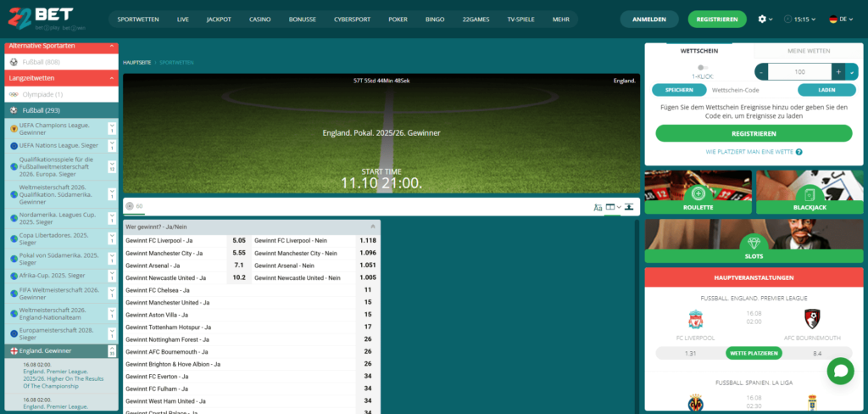Click the soccer ball icon next to Fußball (293)

[x=14, y=110]
